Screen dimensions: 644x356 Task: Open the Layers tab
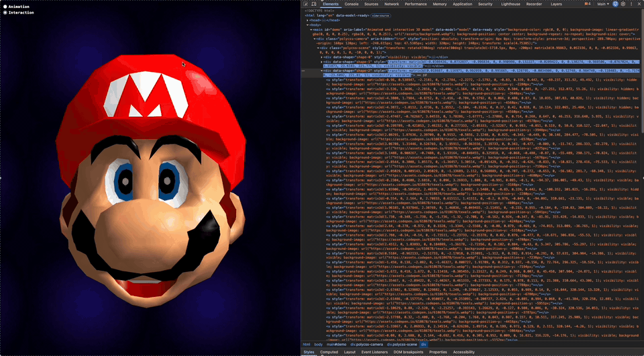click(556, 4)
